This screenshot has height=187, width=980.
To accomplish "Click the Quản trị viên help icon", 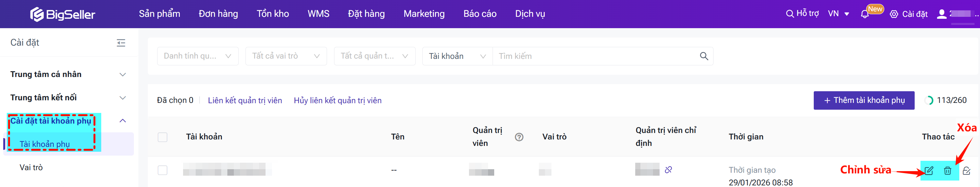I will pyautogui.click(x=519, y=137).
